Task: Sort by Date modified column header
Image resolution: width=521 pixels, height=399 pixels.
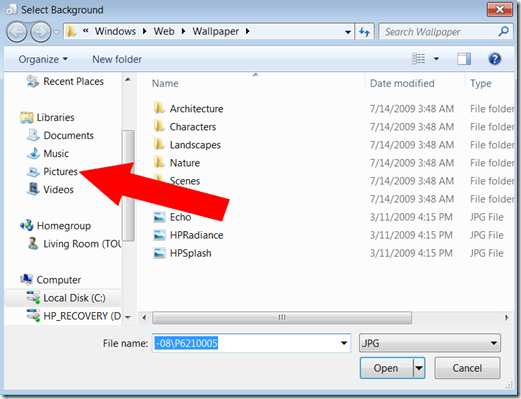Action: point(402,83)
